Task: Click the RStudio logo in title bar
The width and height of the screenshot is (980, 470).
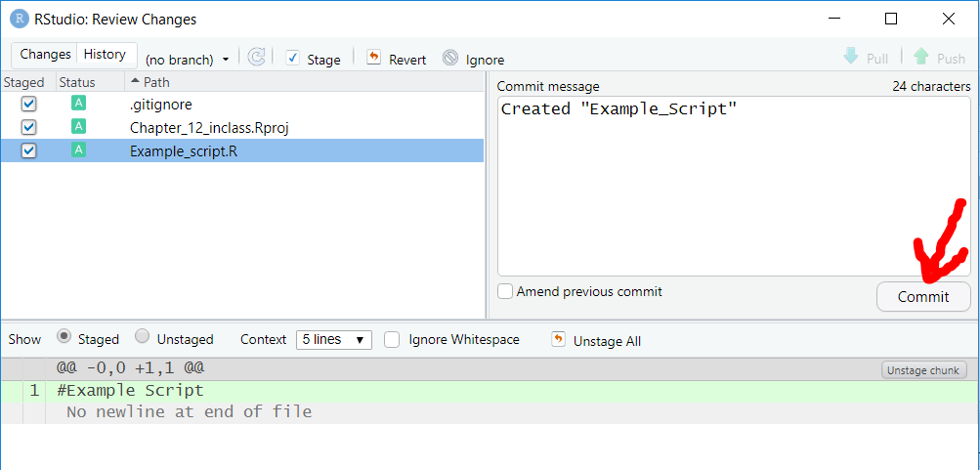Action: point(20,20)
